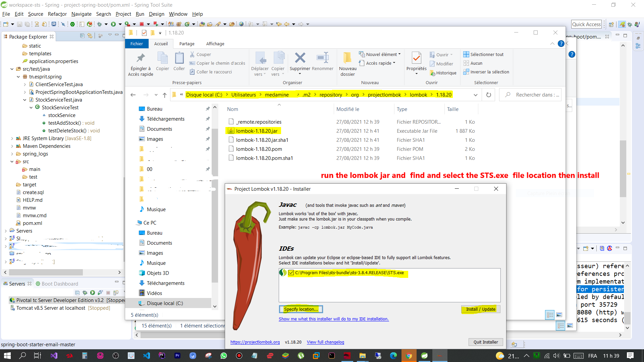This screenshot has height=362, width=644.
Task: Toggle the STS.exe checkbox in installer
Action: tap(291, 273)
